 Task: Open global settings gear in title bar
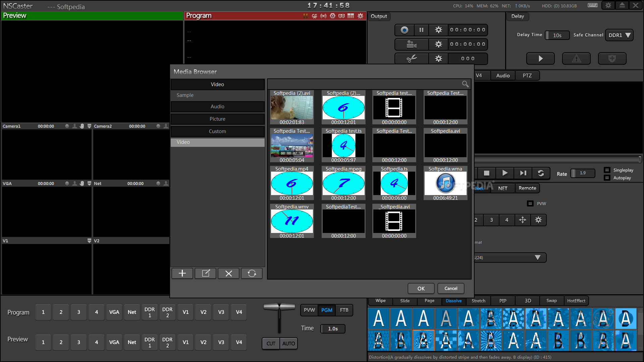coord(608,5)
